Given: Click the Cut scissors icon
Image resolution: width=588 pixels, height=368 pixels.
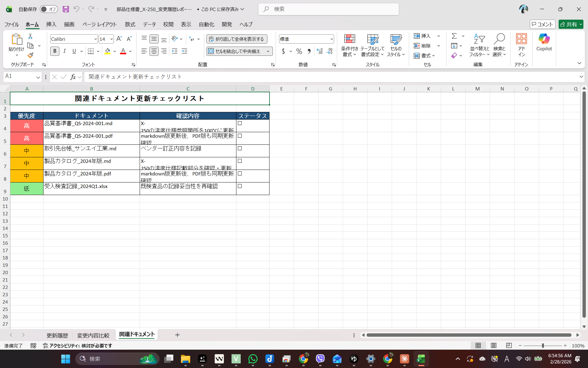Looking at the screenshot, I should click(30, 36).
